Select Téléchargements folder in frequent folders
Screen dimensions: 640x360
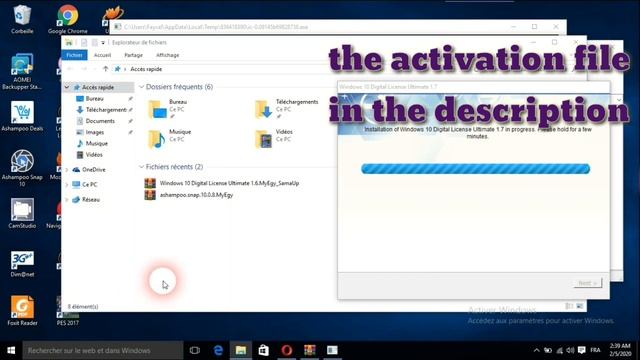click(286, 109)
